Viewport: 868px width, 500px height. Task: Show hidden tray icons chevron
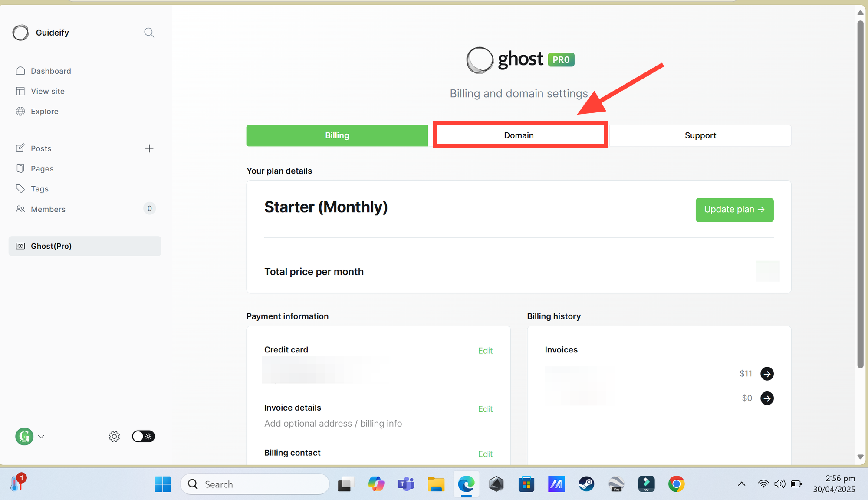pyautogui.click(x=742, y=484)
